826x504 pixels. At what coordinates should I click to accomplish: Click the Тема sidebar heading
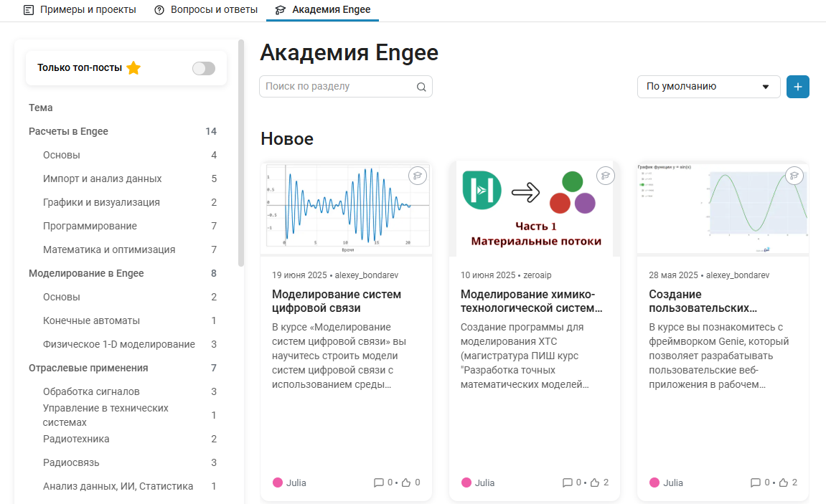tap(41, 108)
